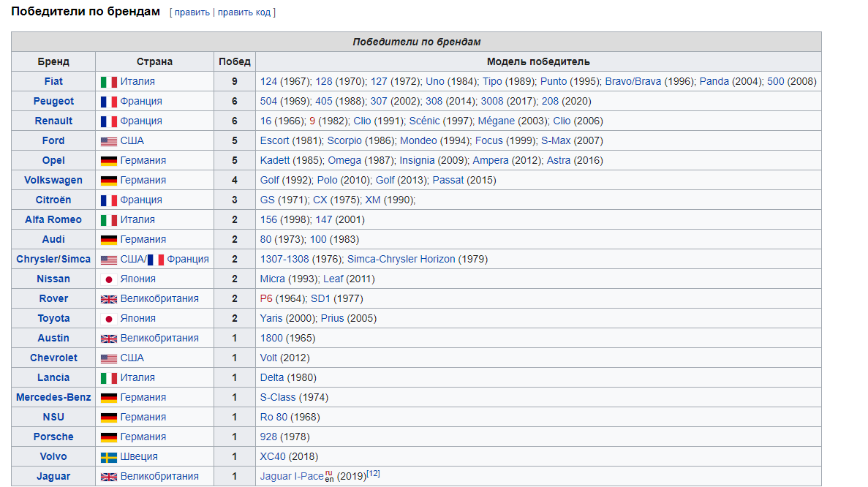Click the Swedish flag icon in Volvo row
This screenshot has width=868, height=487.
pyautogui.click(x=108, y=457)
